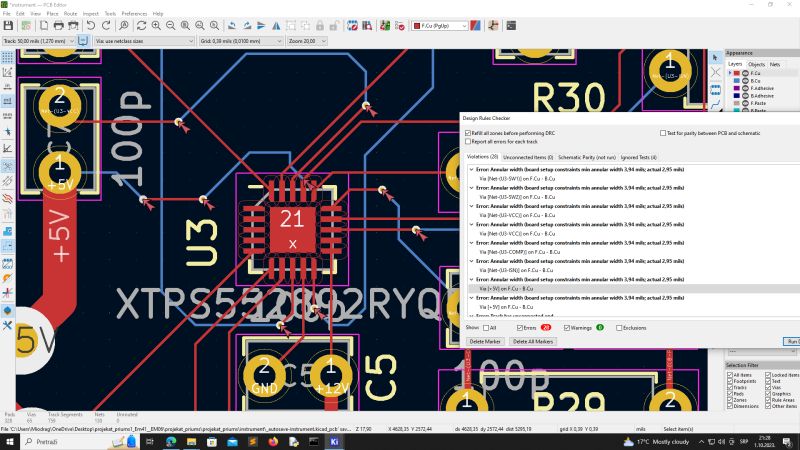The image size is (800, 450).
Task: Open the Find tool
Action: point(123,26)
